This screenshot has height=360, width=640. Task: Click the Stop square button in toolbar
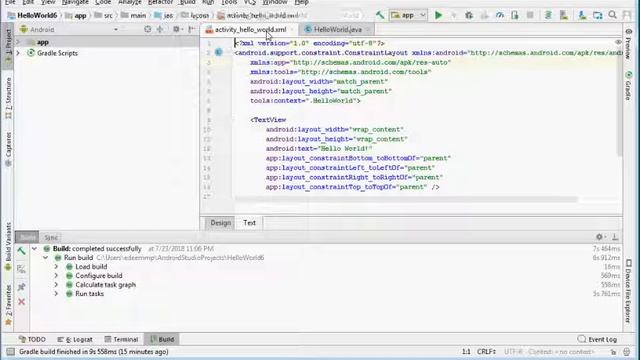tap(530, 16)
